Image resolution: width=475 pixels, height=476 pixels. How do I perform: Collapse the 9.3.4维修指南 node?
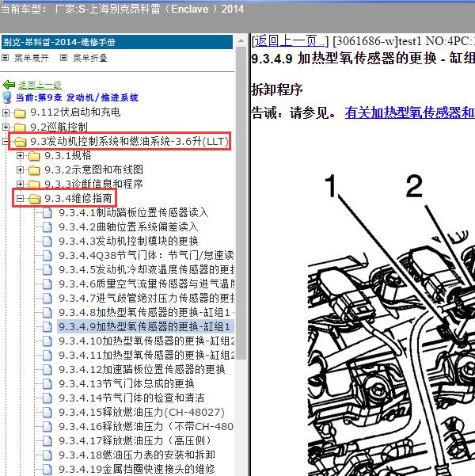20,199
